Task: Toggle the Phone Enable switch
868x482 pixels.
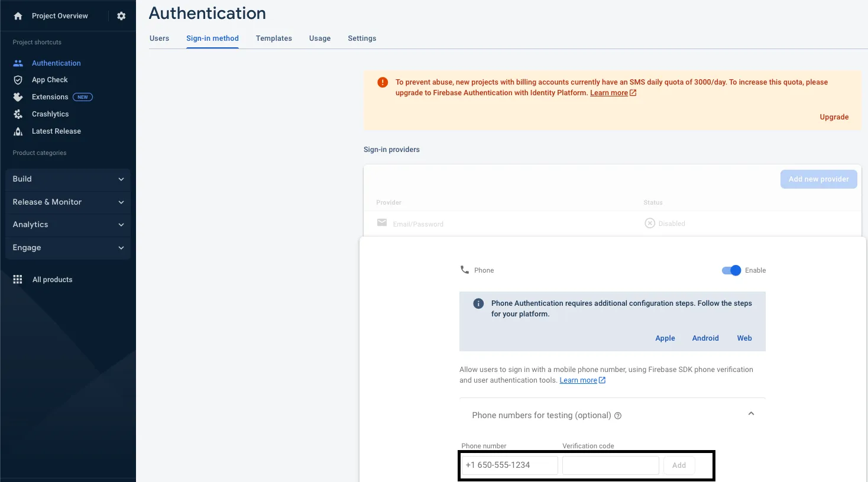Action: click(x=731, y=270)
